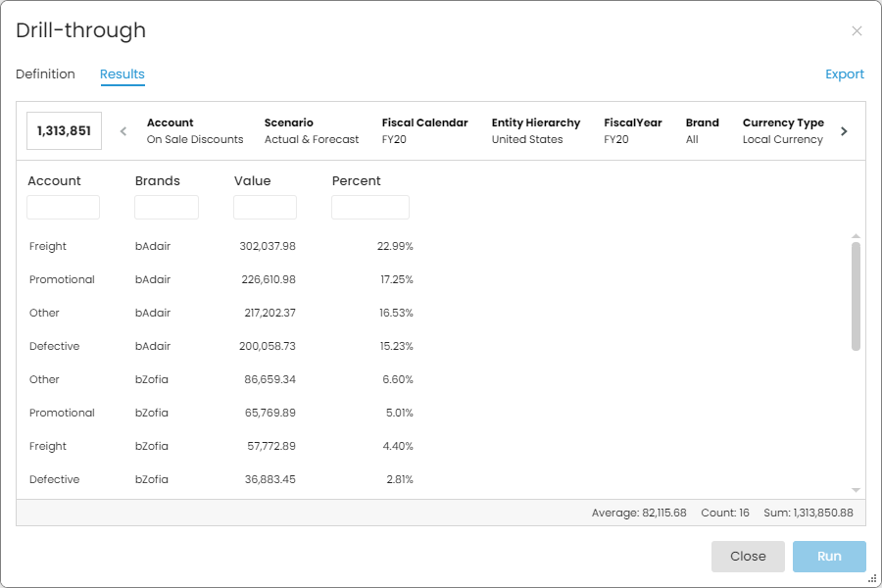Click the Sum: 1,313,850.88 summary
This screenshot has height=588, width=882.
tap(808, 513)
